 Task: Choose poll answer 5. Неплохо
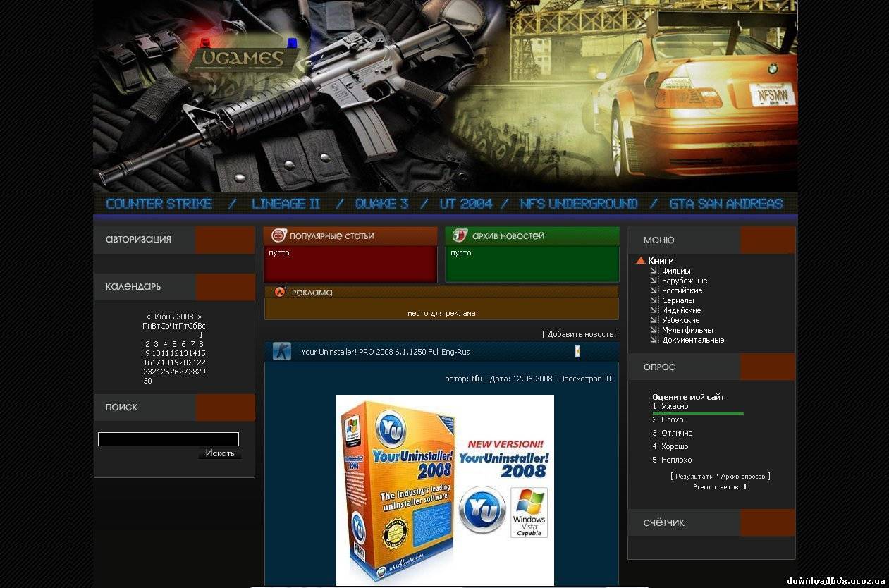point(672,460)
